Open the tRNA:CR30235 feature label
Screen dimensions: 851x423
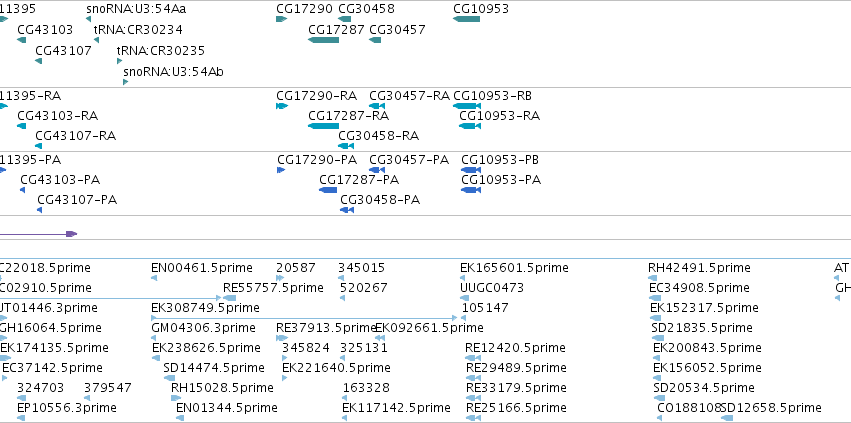click(161, 51)
